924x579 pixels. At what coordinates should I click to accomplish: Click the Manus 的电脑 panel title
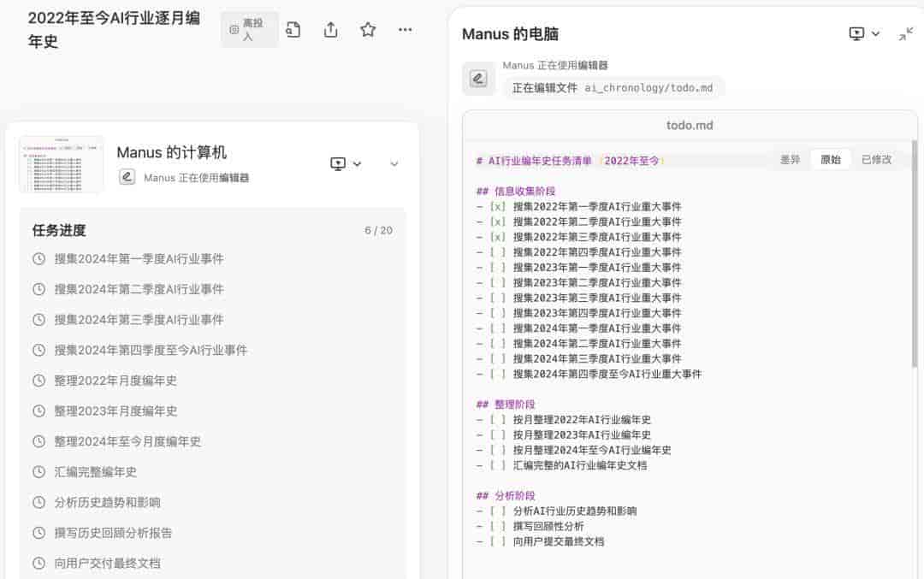[510, 34]
